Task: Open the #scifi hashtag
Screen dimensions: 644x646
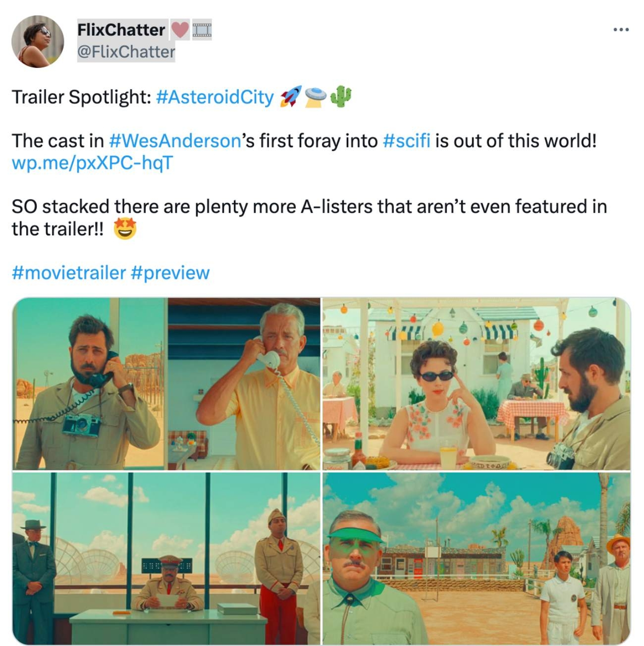Action: pyautogui.click(x=407, y=141)
